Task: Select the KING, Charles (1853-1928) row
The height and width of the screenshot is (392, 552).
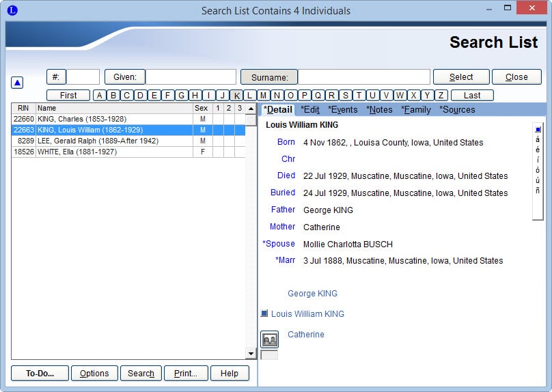Action: [128, 119]
